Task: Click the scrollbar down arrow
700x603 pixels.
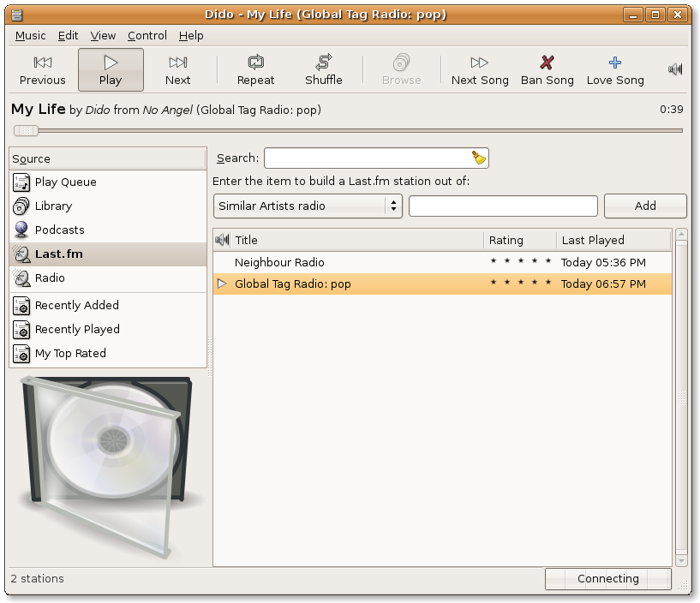Action: (681, 560)
